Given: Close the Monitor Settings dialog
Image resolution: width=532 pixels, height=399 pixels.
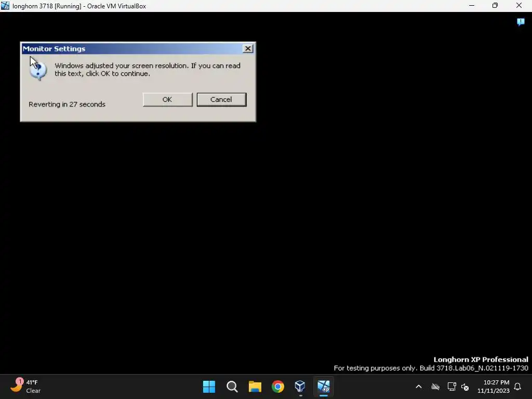Looking at the screenshot, I should pyautogui.click(x=248, y=48).
